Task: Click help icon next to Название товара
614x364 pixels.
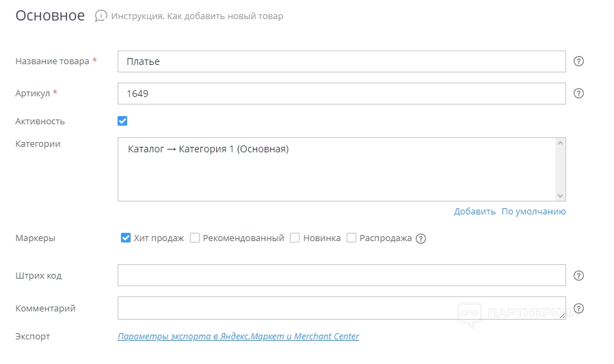Action: pos(578,61)
